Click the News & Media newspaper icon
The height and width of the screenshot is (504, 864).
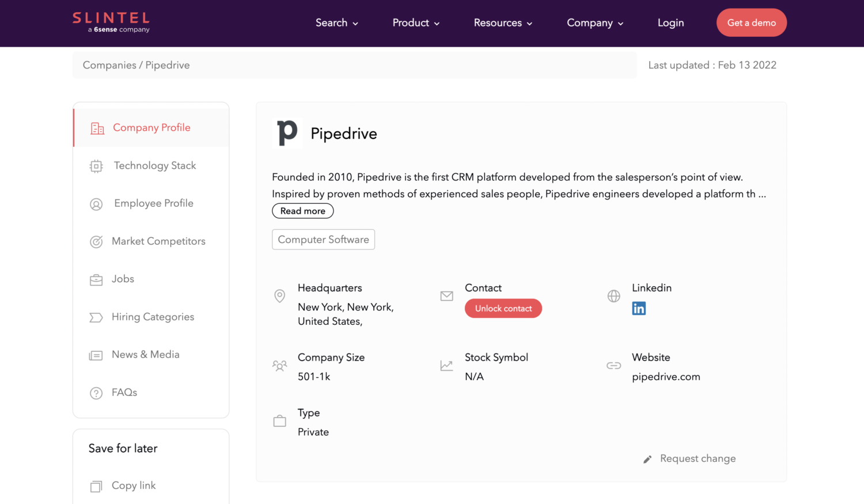96,355
